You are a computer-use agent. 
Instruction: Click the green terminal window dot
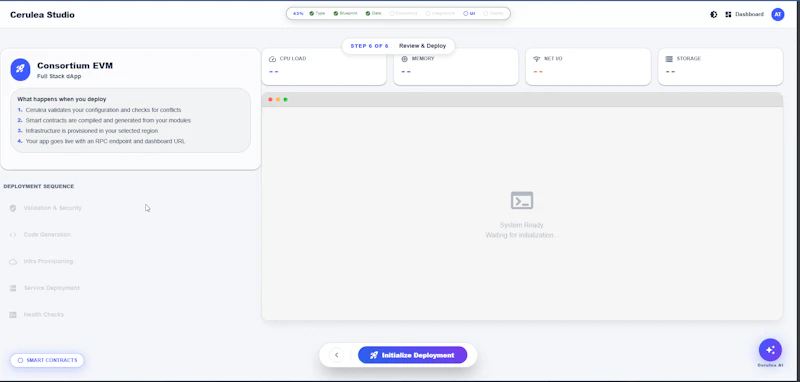pyautogui.click(x=285, y=99)
